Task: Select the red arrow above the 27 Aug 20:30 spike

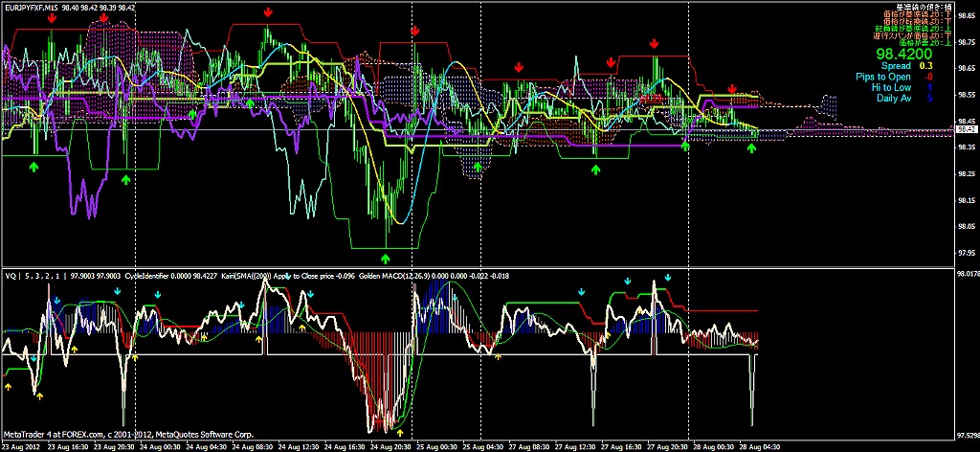Action: click(x=654, y=44)
